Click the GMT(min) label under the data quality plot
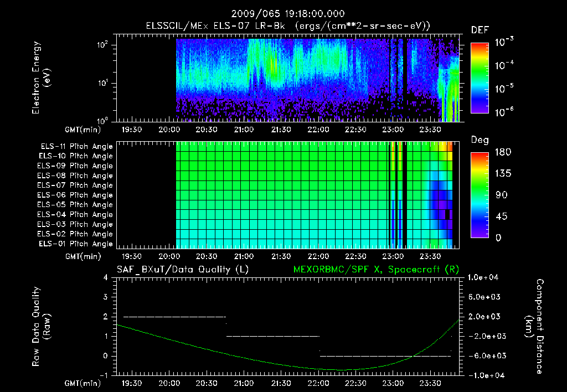 83,384
